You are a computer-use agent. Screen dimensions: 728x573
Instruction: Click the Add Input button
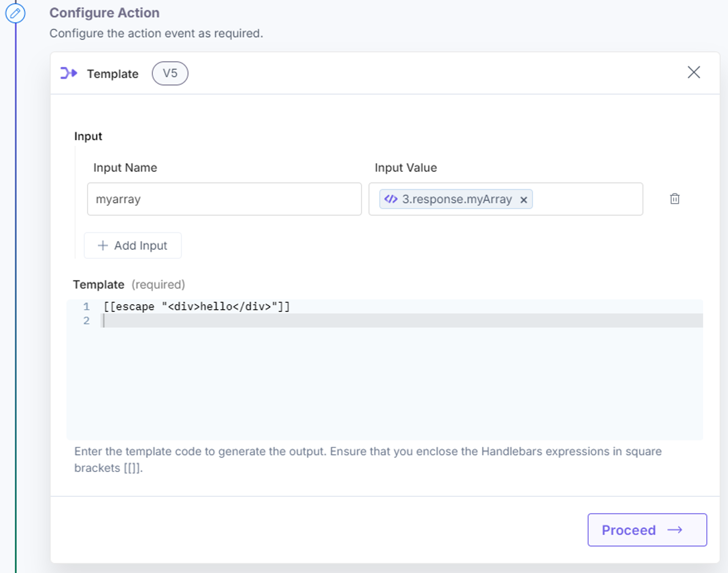tap(133, 245)
